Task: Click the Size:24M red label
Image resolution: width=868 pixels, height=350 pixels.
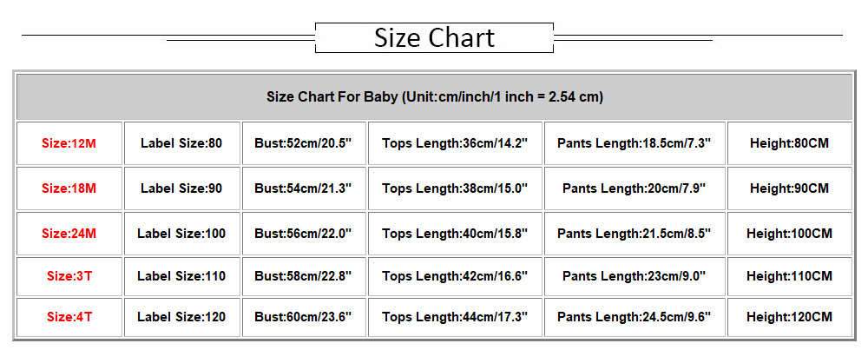Action: (69, 234)
